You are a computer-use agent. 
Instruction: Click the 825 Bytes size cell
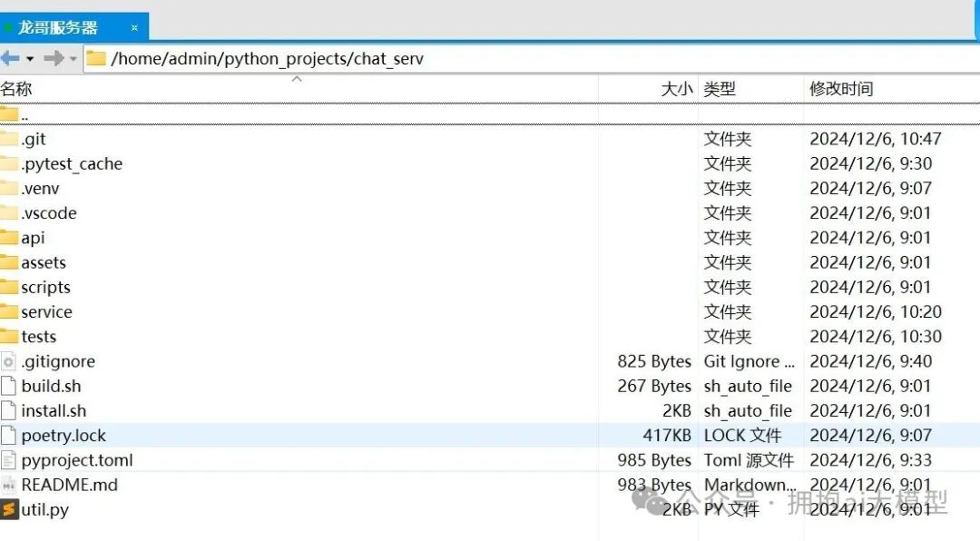[654, 361]
